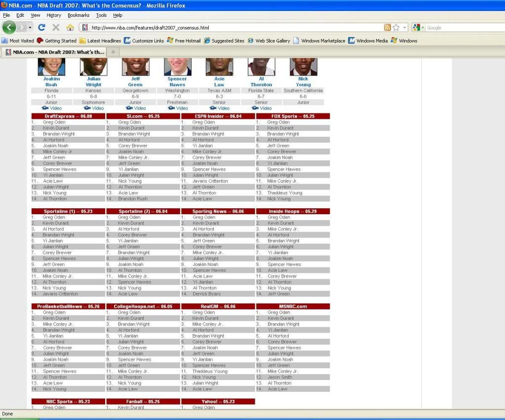Click Al Thornton's photo thumbnail
This screenshot has height=420, width=505.
(x=262, y=67)
